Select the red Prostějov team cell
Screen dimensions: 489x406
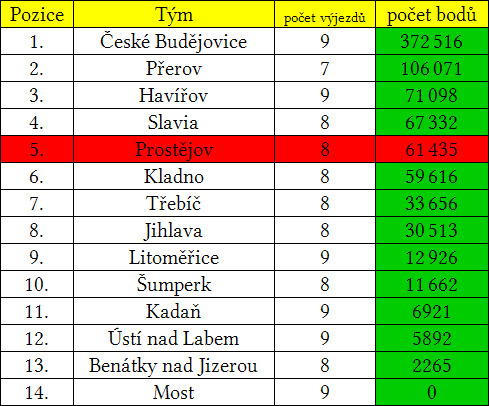click(174, 149)
